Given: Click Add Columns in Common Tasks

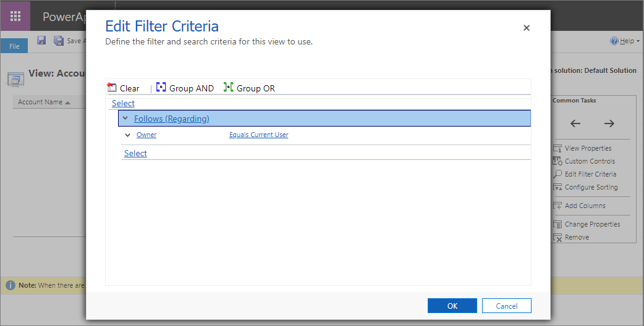Looking at the screenshot, I should coord(585,206).
